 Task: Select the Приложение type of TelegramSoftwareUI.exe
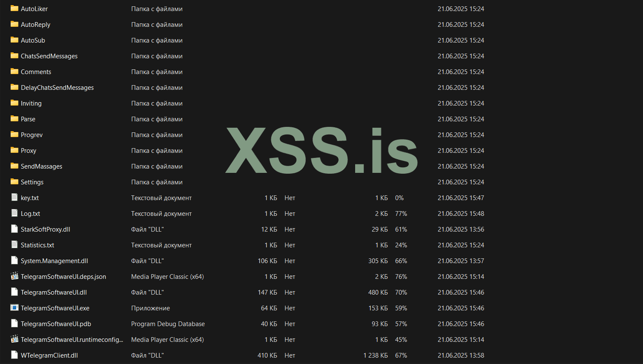[150, 308]
